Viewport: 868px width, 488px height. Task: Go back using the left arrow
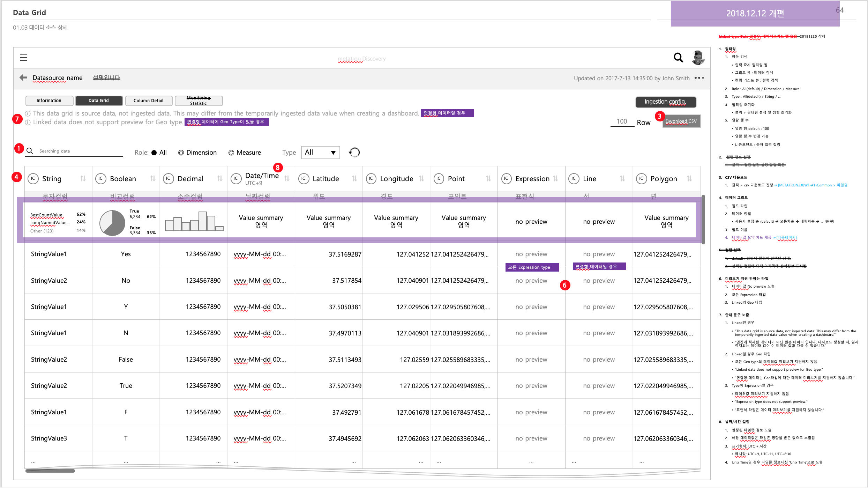[x=23, y=77]
